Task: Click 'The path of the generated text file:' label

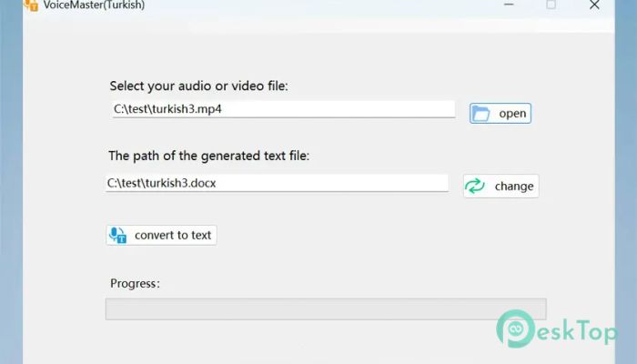Action: coord(208,156)
